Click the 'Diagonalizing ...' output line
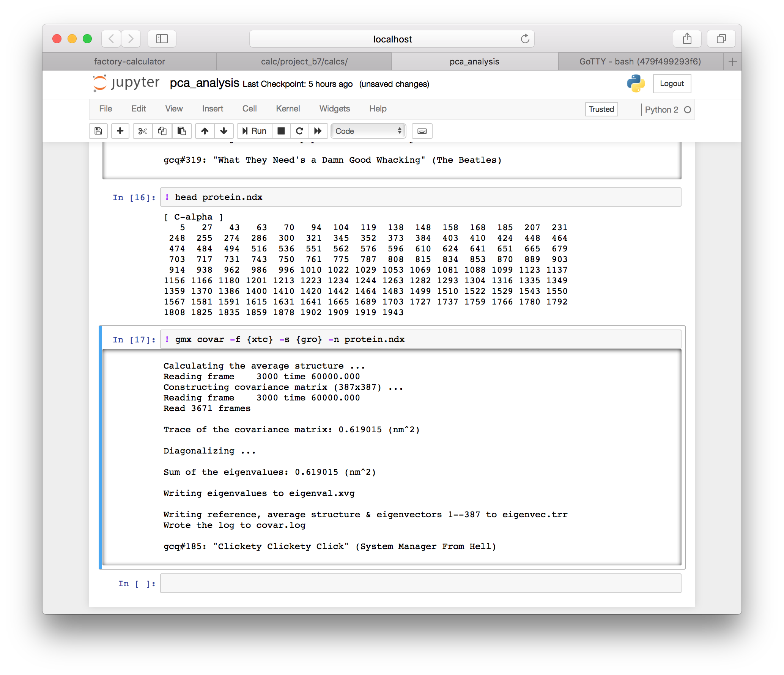 click(210, 451)
